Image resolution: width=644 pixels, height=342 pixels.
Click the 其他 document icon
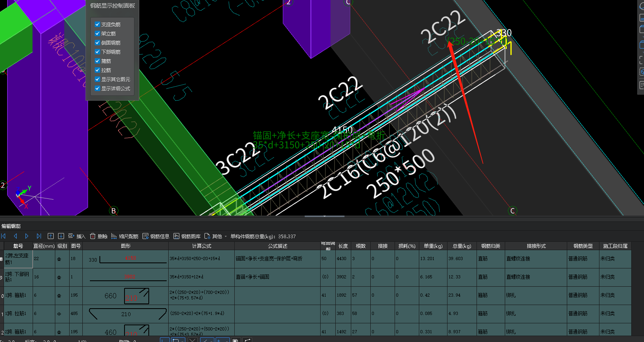point(207,236)
